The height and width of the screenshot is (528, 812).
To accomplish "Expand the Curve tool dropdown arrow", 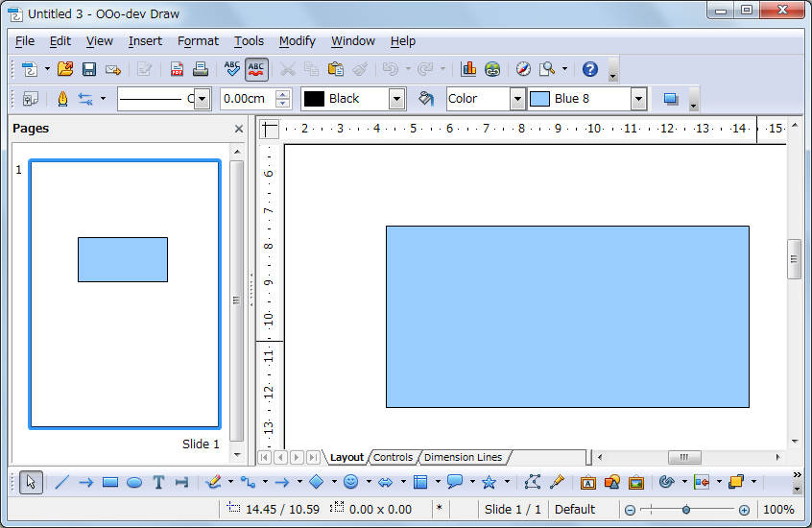I will (x=230, y=483).
